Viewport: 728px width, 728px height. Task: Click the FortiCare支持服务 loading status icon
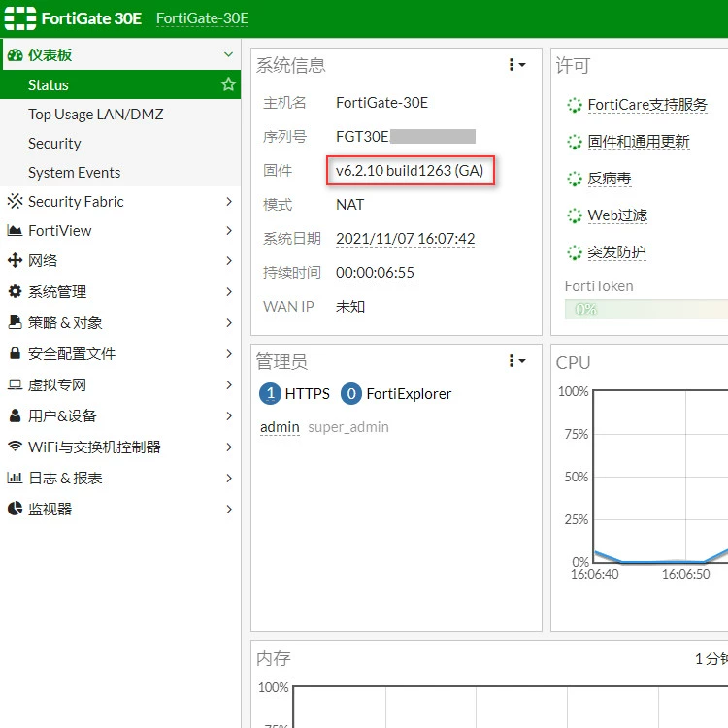coord(575,105)
